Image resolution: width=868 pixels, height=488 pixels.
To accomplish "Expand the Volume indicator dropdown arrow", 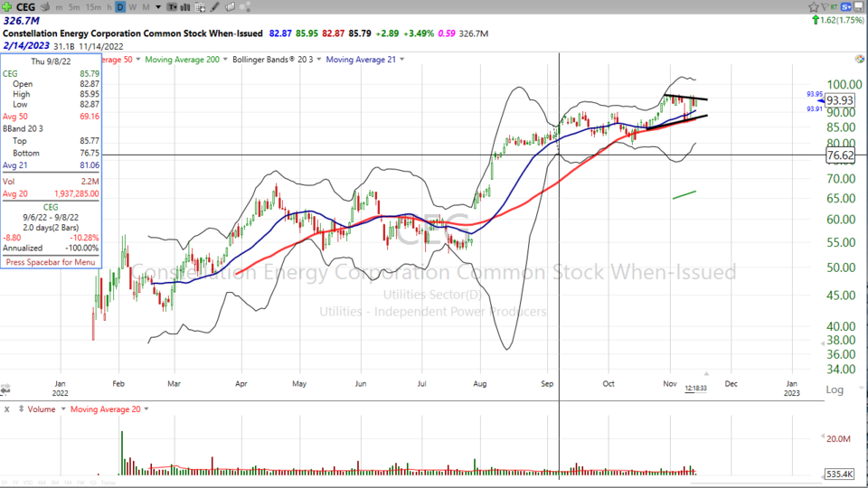I will point(63,408).
